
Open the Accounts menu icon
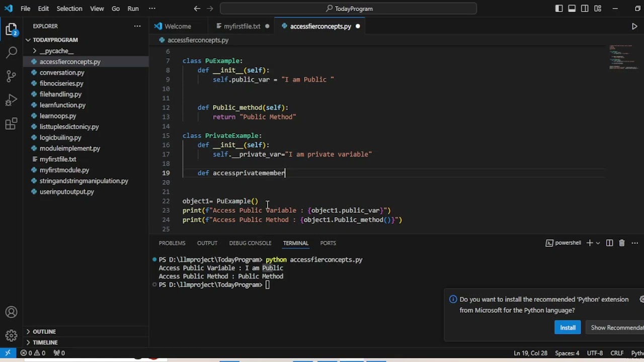[11, 312]
